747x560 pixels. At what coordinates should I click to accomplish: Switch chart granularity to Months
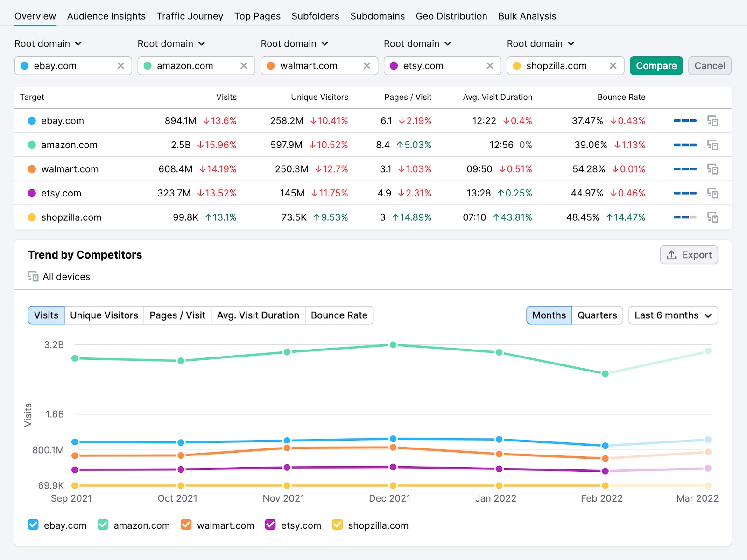point(549,315)
